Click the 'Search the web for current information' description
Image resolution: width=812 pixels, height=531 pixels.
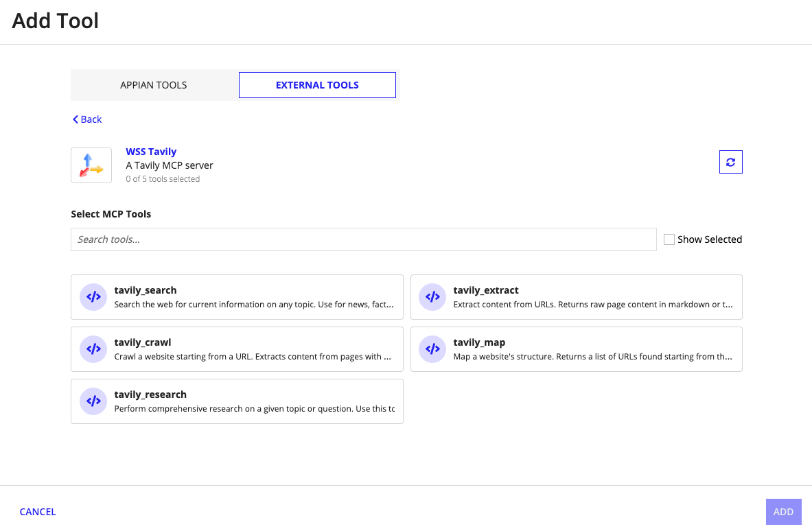[254, 305]
